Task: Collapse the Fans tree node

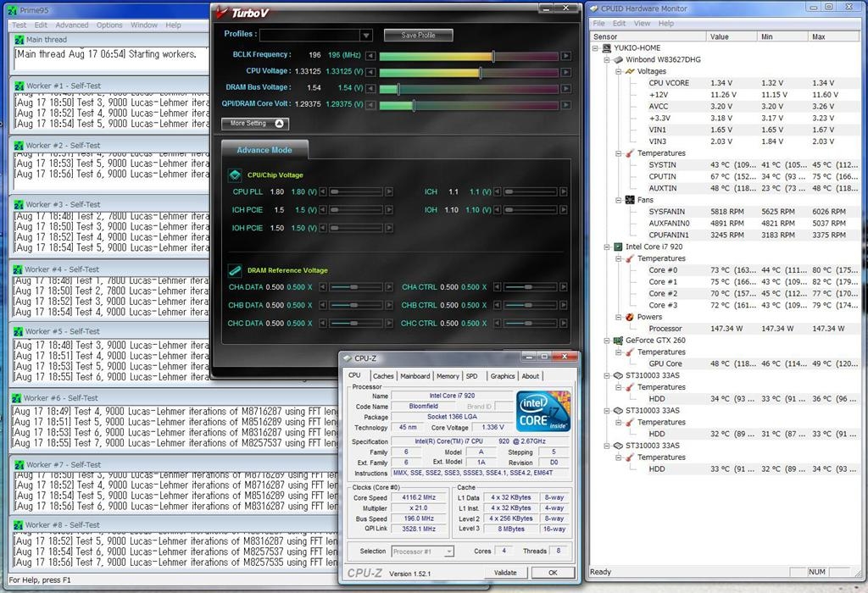Action: 618,200
